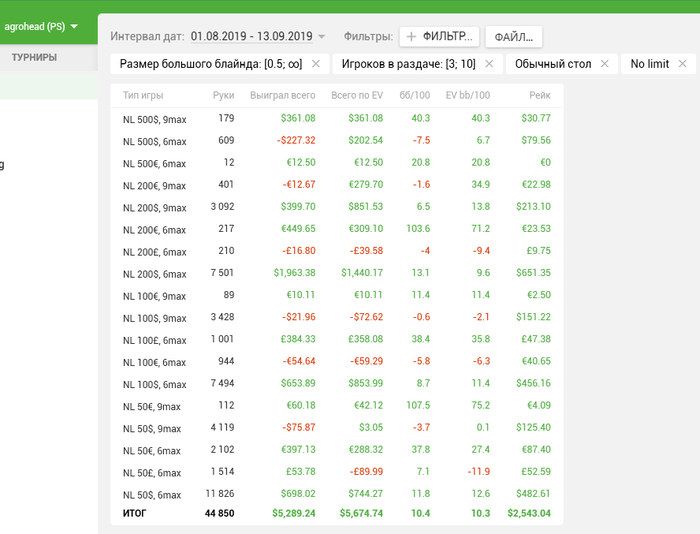Image resolution: width=700 pixels, height=534 pixels.
Task: Open the date interval dropdown arrow
Action: click(321, 37)
